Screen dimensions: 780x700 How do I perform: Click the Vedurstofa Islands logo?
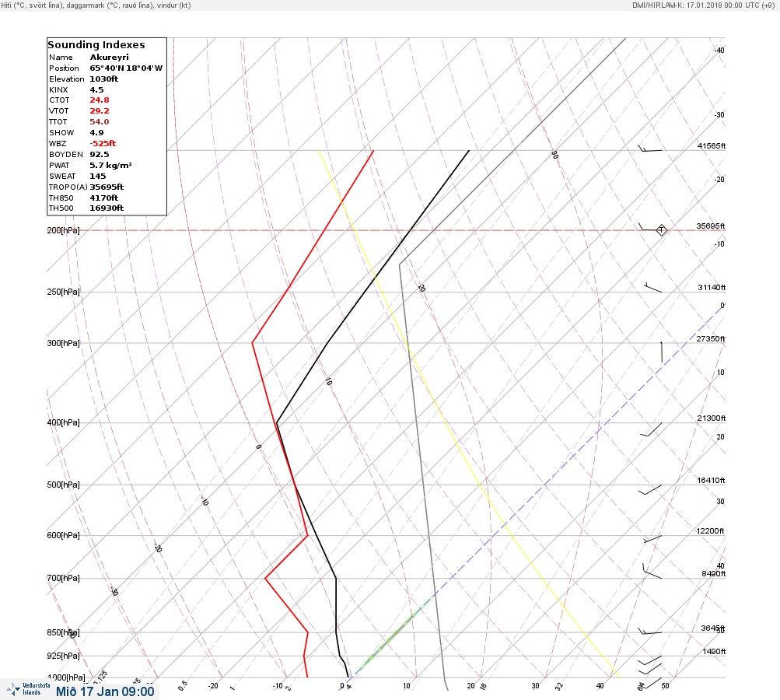(x=28, y=689)
